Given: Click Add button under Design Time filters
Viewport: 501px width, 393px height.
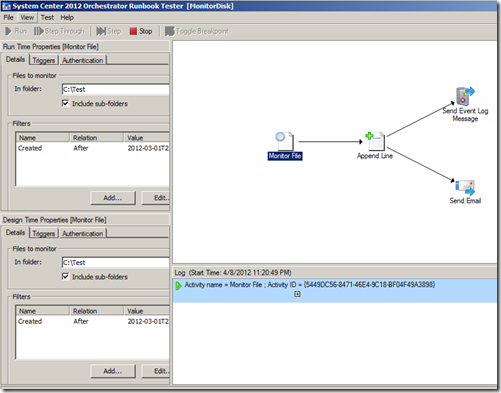Looking at the screenshot, I should [113, 371].
